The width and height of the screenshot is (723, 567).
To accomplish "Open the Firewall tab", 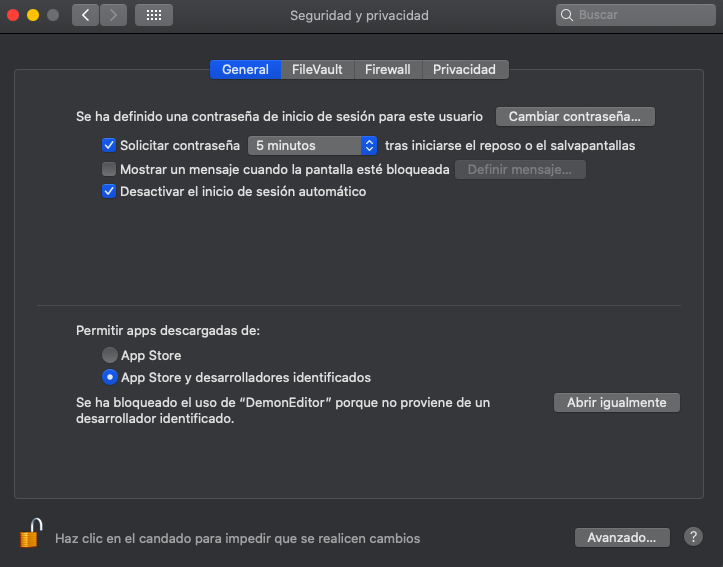I will coord(387,69).
